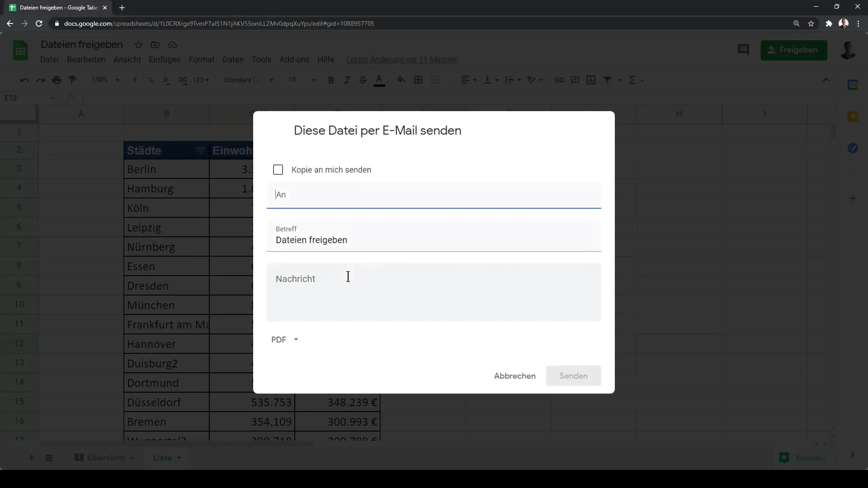The height and width of the screenshot is (488, 868).
Task: Cancel the dialog with Abbrechen
Action: 514,376
